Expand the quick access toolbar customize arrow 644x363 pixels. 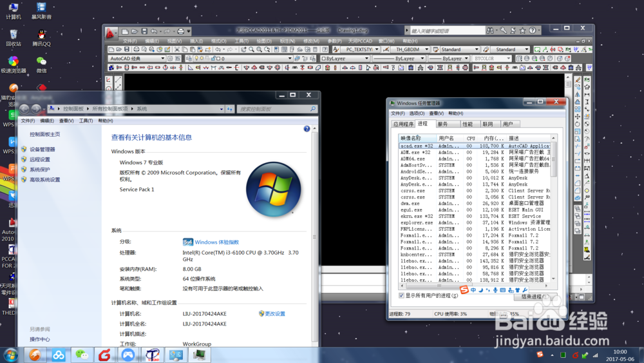pos(189,31)
